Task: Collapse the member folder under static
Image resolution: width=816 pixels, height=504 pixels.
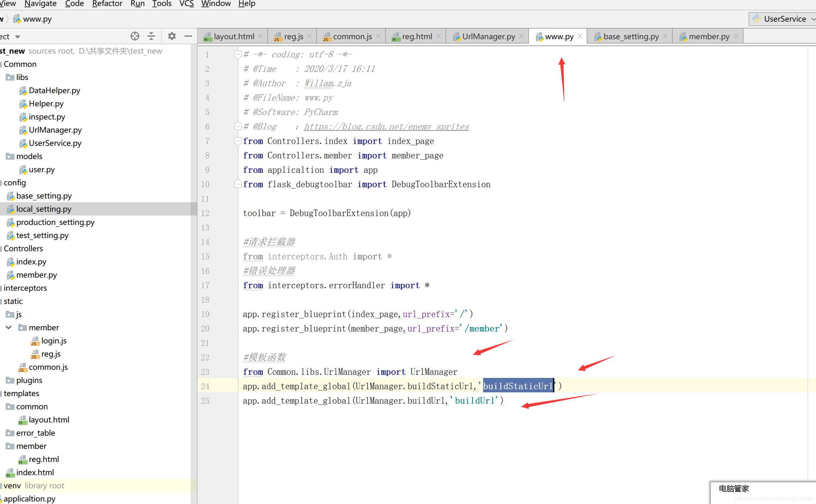Action: tap(9, 328)
